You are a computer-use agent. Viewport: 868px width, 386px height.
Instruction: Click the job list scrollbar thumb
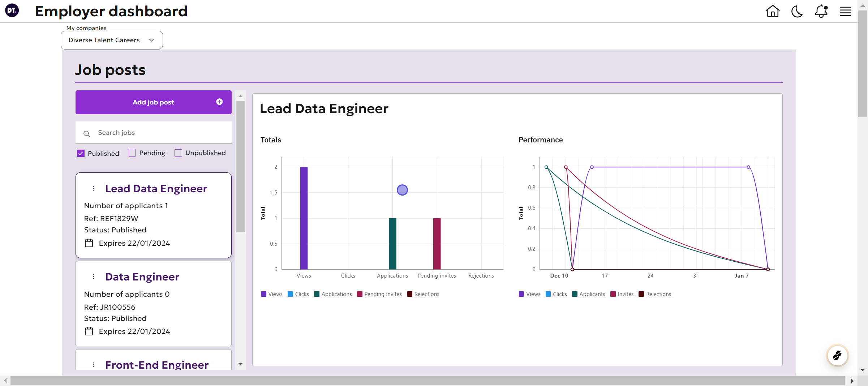click(240, 167)
